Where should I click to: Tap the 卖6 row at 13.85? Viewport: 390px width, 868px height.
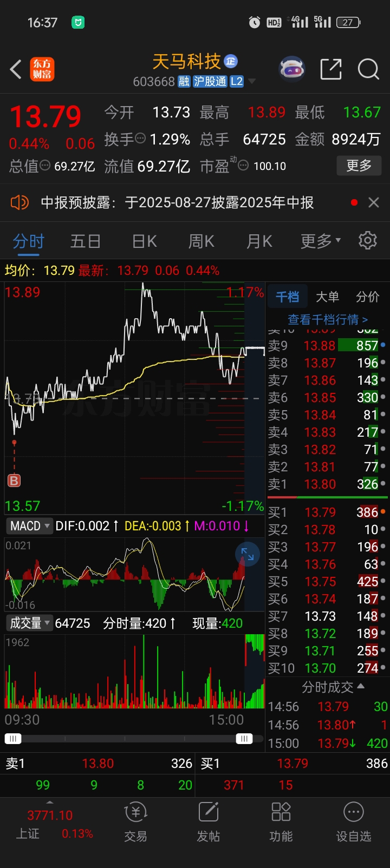pyautogui.click(x=327, y=397)
